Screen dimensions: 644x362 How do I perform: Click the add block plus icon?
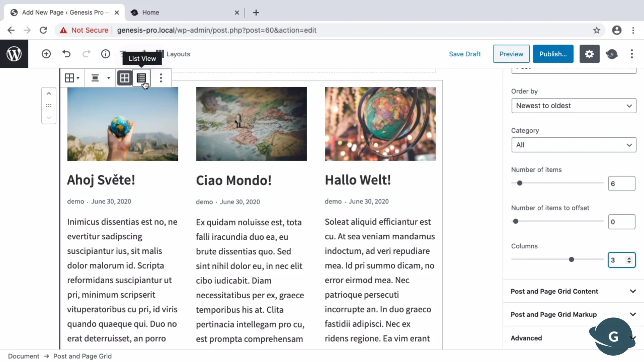[46, 54]
